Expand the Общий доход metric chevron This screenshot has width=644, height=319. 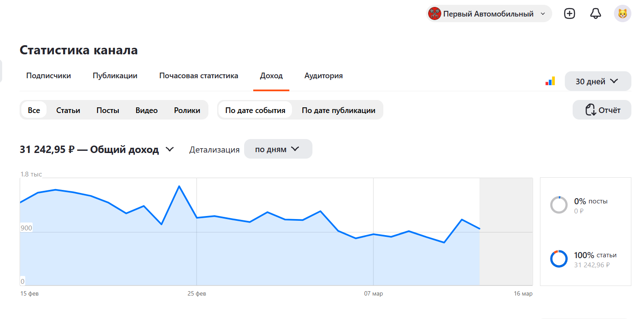(170, 150)
